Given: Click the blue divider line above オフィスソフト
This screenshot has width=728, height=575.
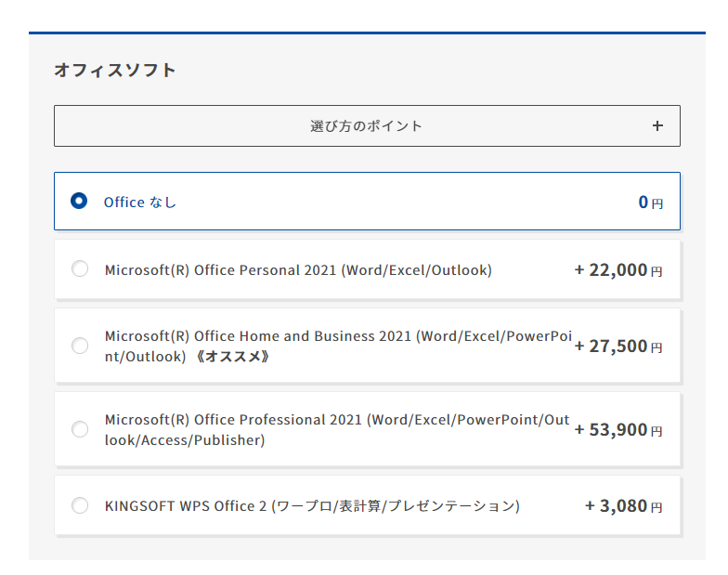Looking at the screenshot, I should coord(367,33).
